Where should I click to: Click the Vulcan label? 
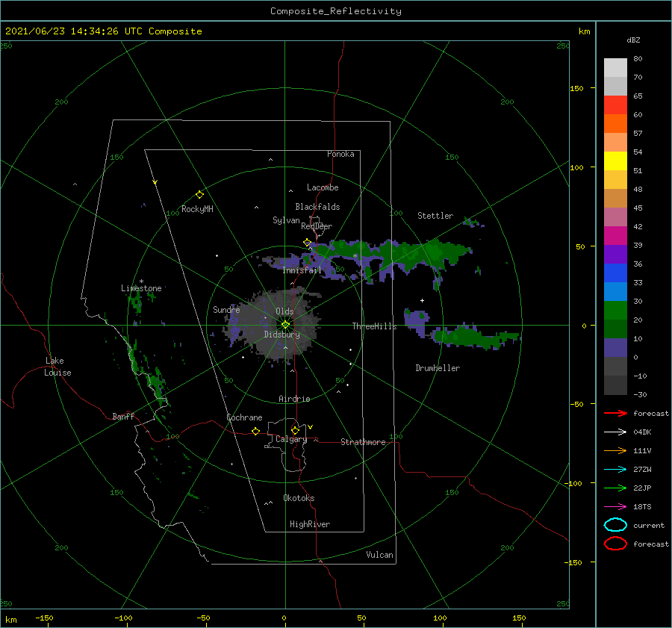click(x=379, y=555)
